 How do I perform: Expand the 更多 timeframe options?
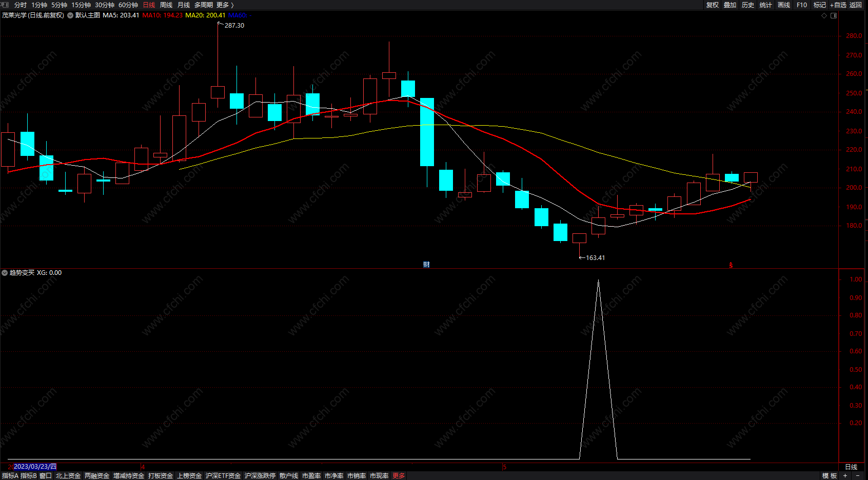coord(225,5)
